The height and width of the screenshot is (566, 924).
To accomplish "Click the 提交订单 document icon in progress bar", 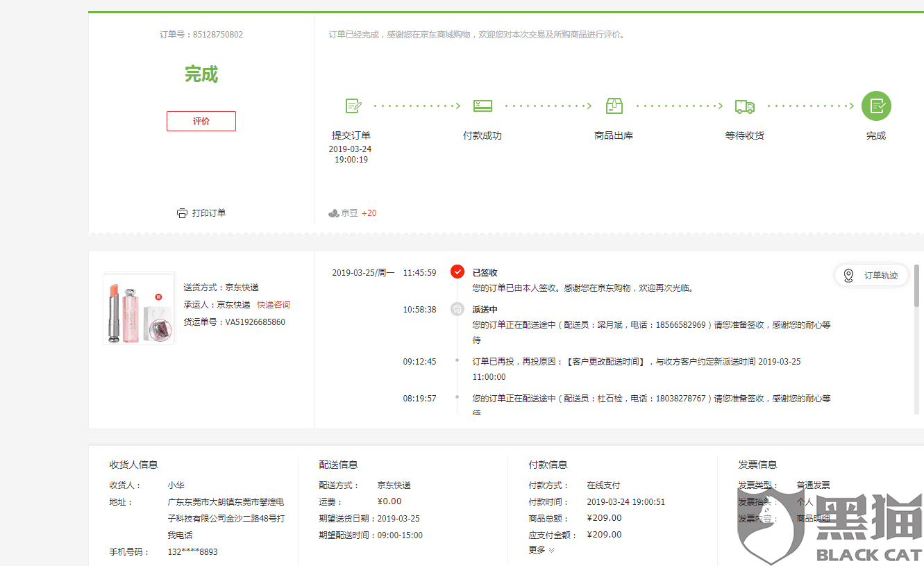I will pyautogui.click(x=353, y=106).
